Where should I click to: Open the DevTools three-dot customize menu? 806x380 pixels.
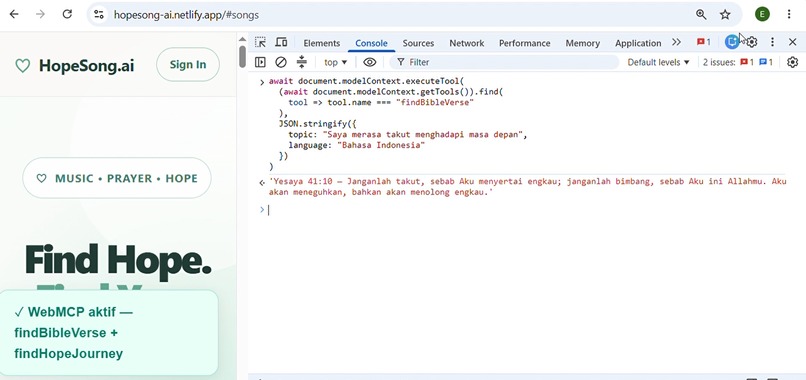pyautogui.click(x=772, y=42)
